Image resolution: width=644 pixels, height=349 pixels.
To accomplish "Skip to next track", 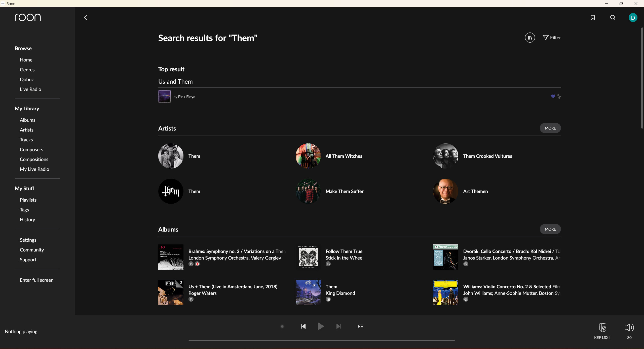I will pyautogui.click(x=338, y=326).
